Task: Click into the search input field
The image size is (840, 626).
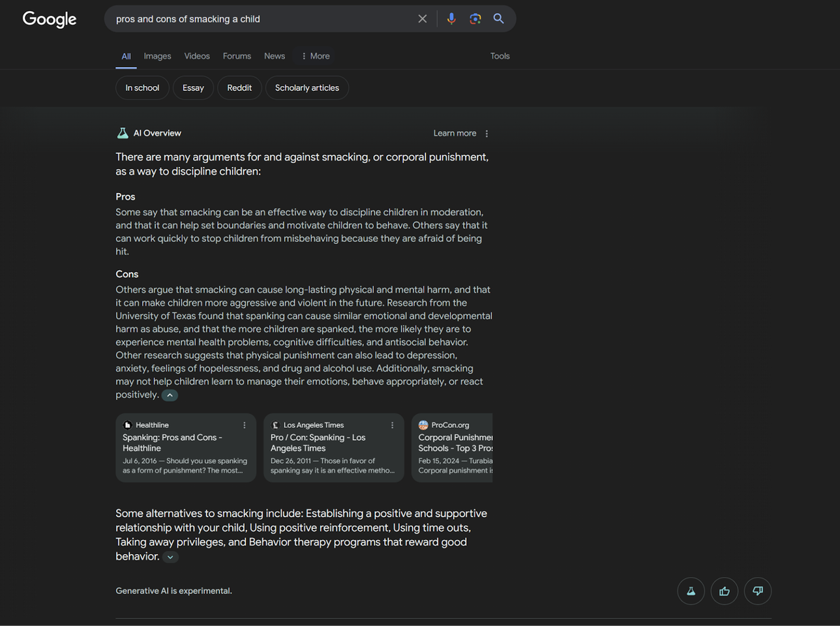Action: tap(259, 19)
